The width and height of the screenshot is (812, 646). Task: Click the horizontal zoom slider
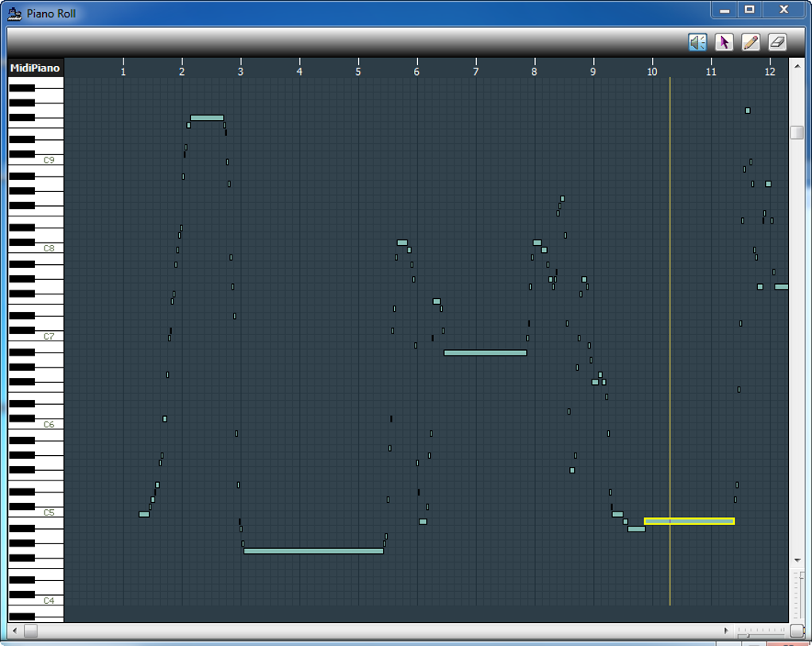click(761, 632)
